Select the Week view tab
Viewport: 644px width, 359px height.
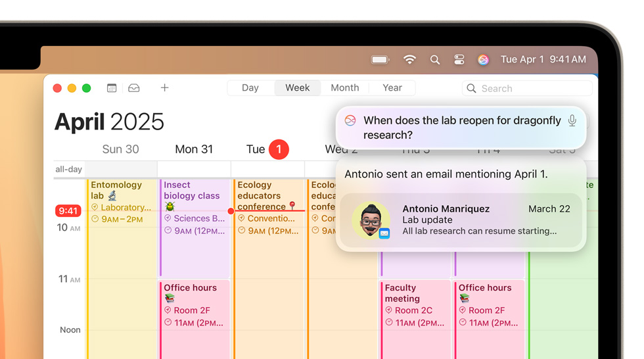297,88
